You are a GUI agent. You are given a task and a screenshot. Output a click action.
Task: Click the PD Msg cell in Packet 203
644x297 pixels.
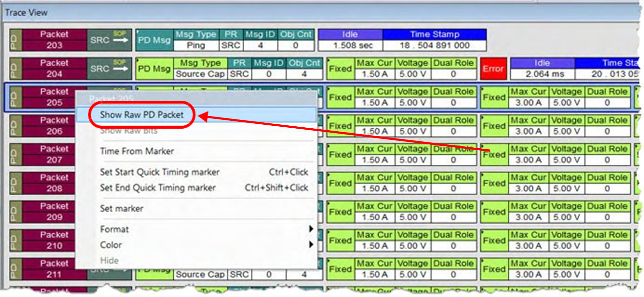tap(154, 40)
